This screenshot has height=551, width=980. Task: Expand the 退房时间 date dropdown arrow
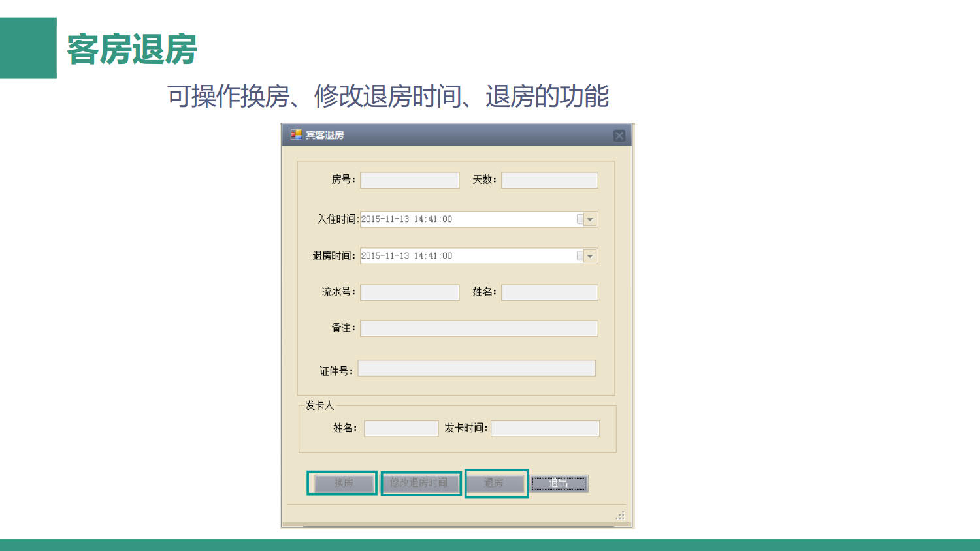[591, 256]
